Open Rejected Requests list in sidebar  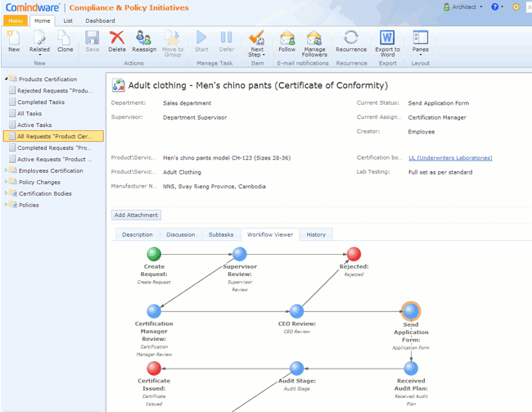pos(53,90)
